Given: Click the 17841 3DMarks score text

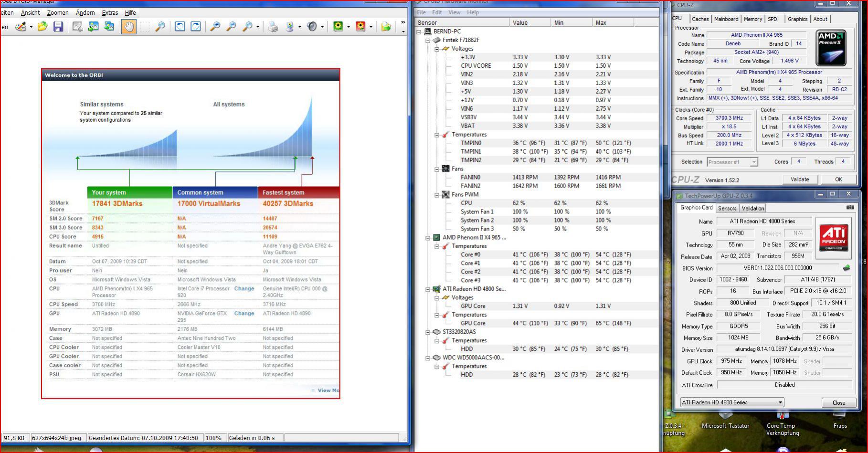Looking at the screenshot, I should tap(117, 203).
